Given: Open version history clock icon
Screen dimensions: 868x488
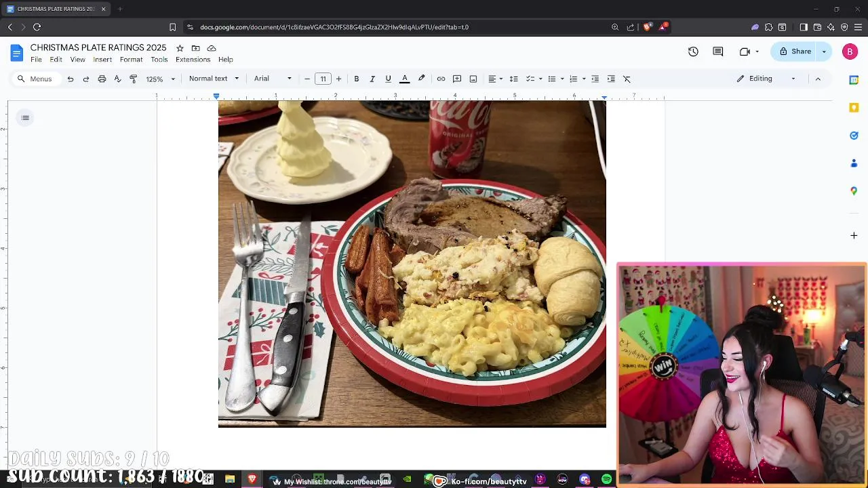Looking at the screenshot, I should coord(693,52).
